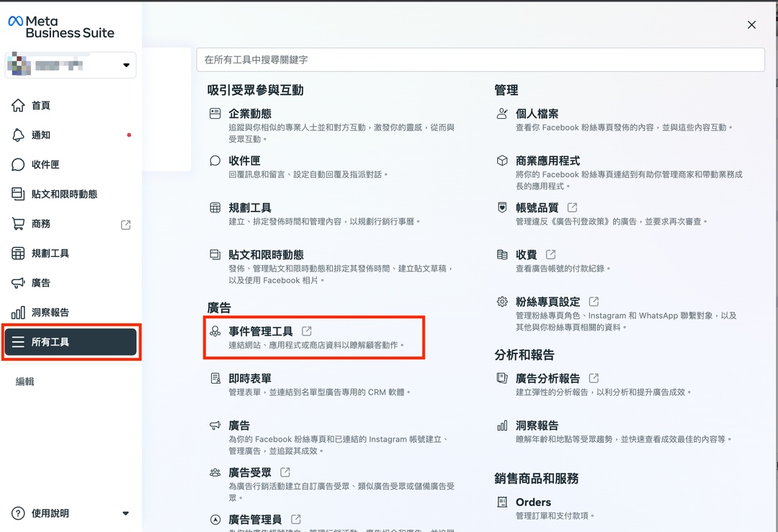778x532 pixels.
Task: Click the 收件匣 chat bubble icon in sidebar
Action: coord(18,165)
